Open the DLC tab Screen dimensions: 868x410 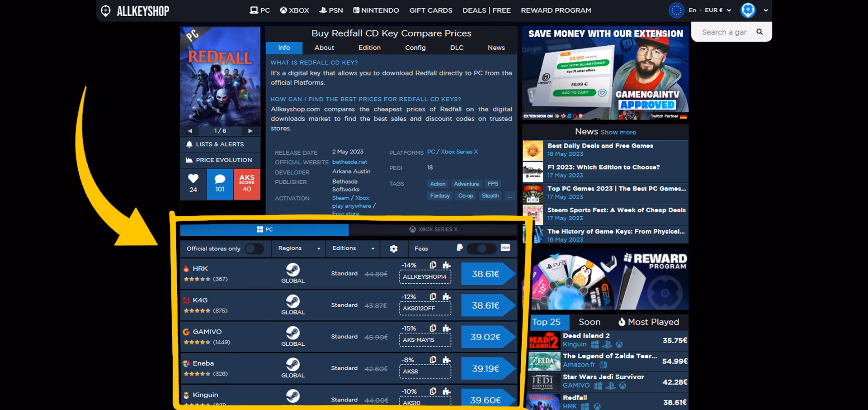pos(457,48)
